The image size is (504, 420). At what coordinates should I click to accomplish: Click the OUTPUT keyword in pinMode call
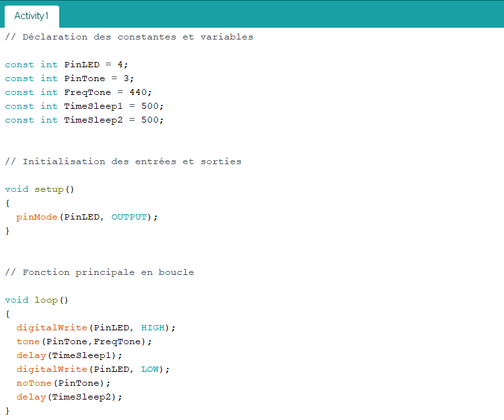coord(129,217)
